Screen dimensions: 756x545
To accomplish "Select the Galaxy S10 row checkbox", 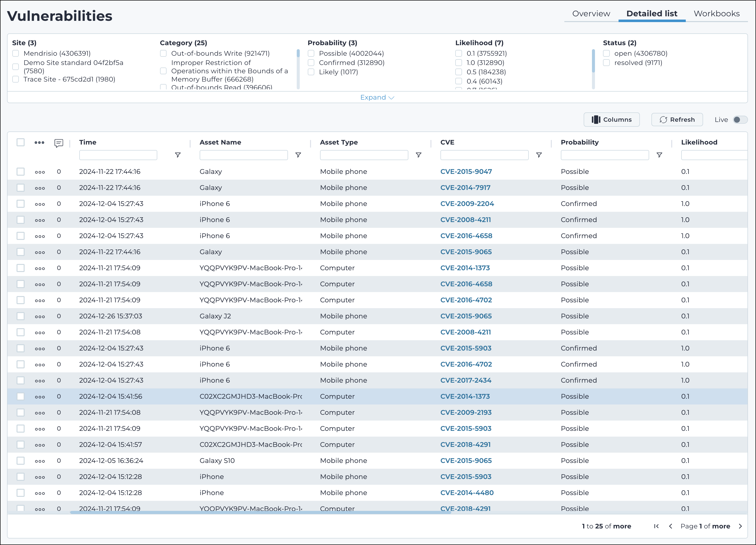I will click(21, 461).
